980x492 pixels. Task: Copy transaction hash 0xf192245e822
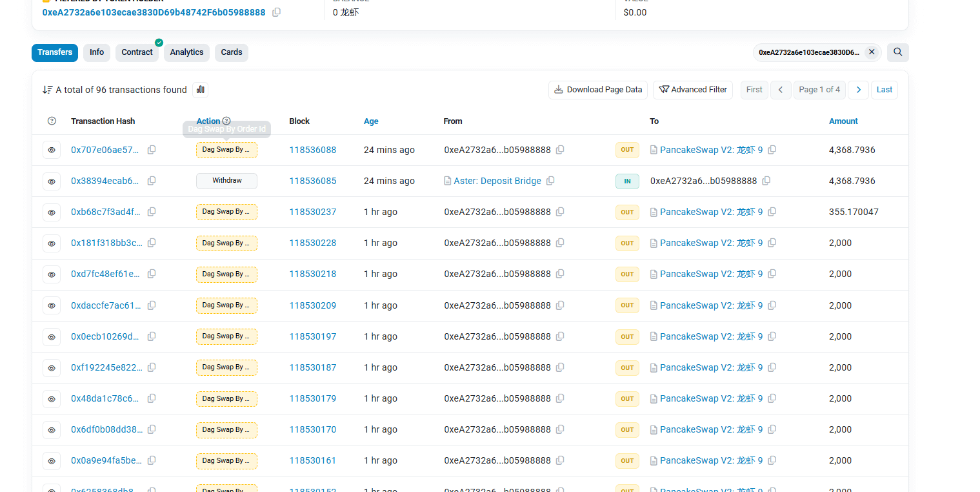(x=152, y=367)
